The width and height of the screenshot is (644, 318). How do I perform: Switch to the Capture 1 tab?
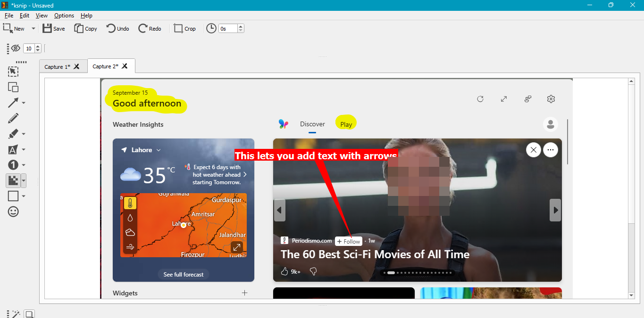coord(57,66)
